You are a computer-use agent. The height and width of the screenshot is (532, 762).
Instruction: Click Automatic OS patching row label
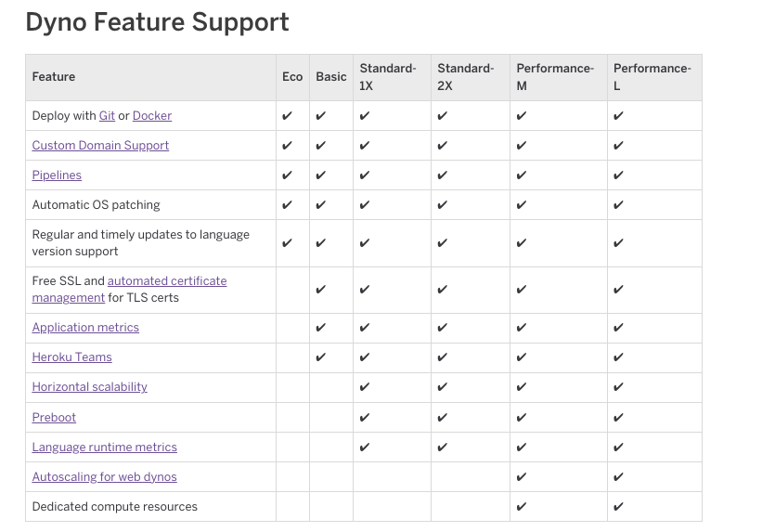click(96, 205)
